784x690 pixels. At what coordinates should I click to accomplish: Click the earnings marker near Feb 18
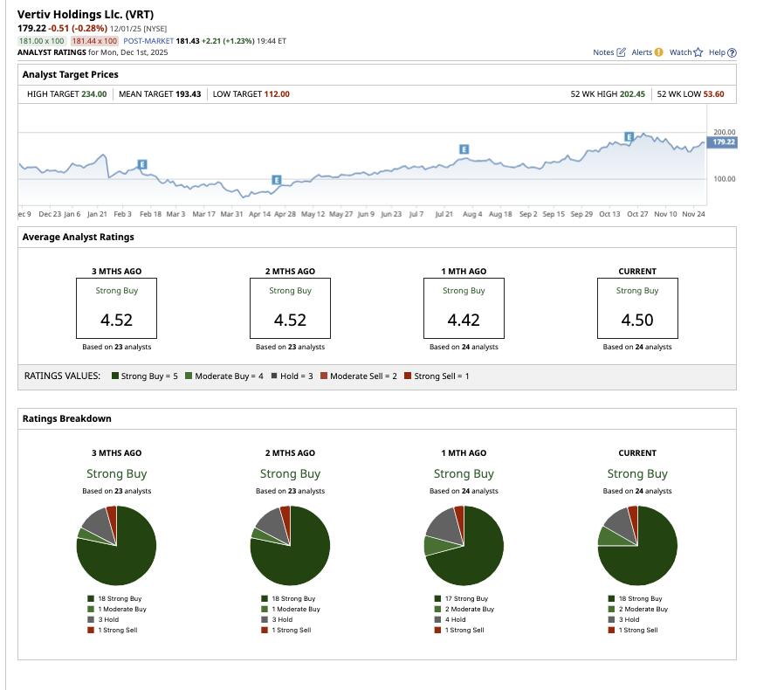142,162
